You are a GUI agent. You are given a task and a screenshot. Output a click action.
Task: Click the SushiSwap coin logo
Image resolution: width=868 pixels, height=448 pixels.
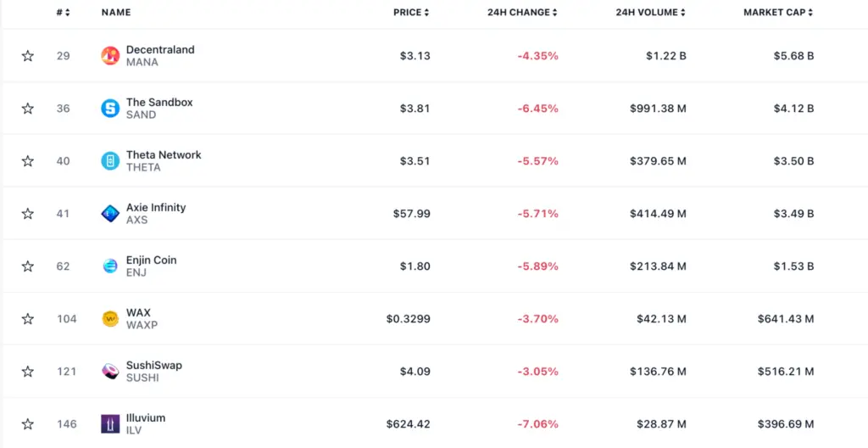pos(110,372)
